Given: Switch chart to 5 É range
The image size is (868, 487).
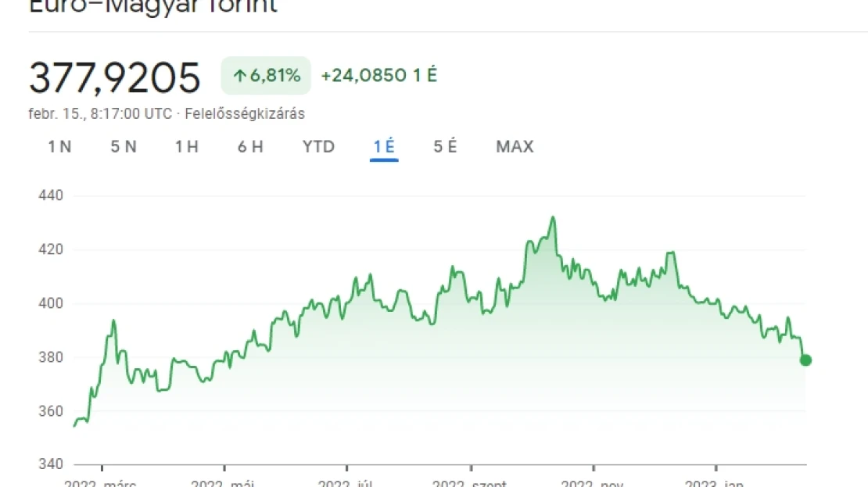Looking at the screenshot, I should pyautogui.click(x=445, y=147).
